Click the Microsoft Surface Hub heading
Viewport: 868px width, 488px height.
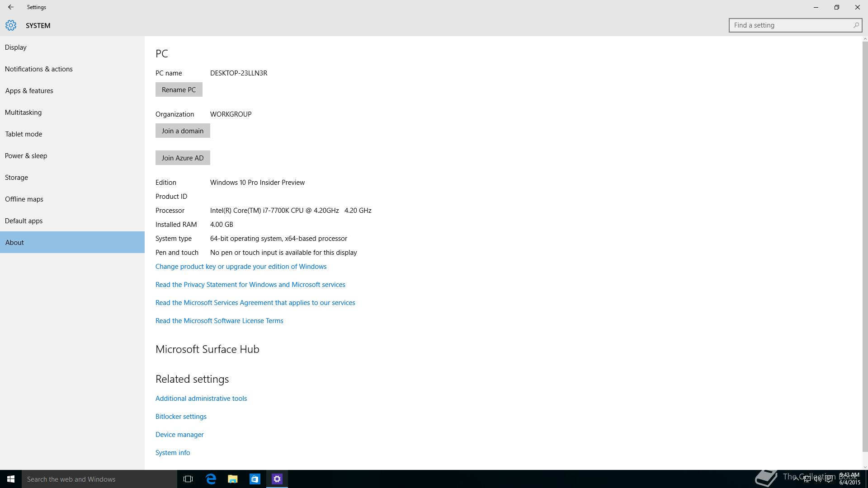208,349
